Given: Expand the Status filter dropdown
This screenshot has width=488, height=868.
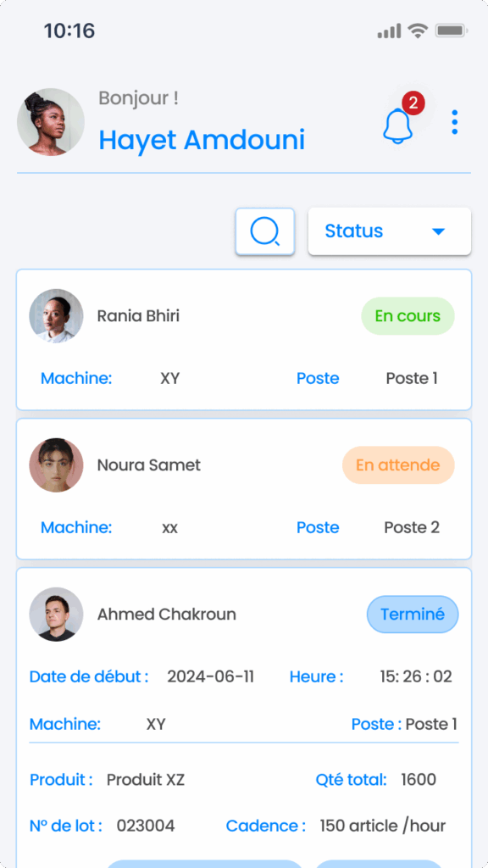Looking at the screenshot, I should (x=390, y=231).
